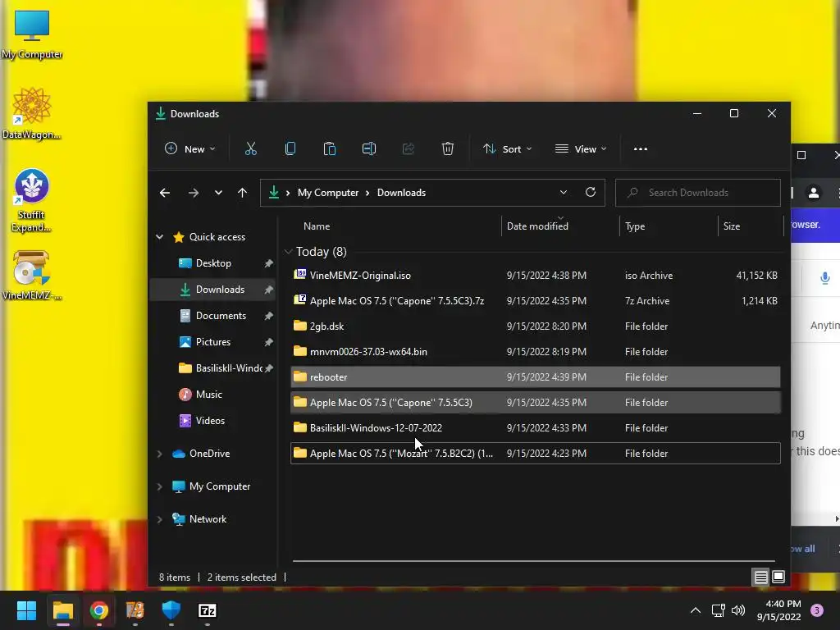Click the volume speaker tray icon
Screen dimensions: 840x630
click(738, 610)
